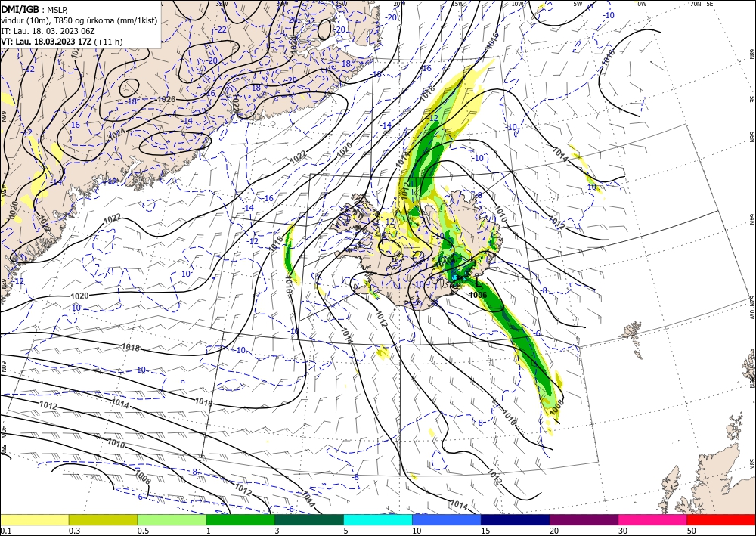Click the '1006' low pressure value
The width and height of the screenshot is (756, 536).
pos(479,295)
